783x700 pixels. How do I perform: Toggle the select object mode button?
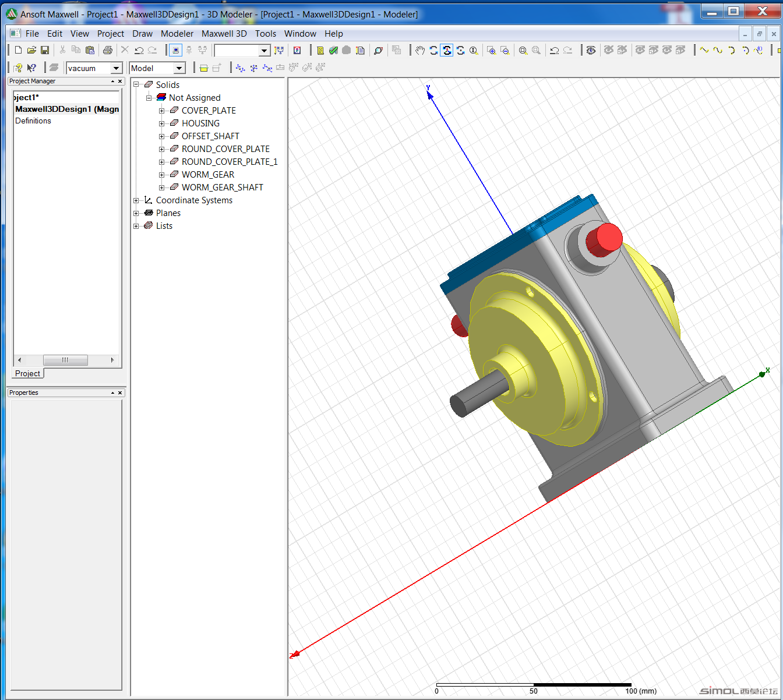point(175,51)
